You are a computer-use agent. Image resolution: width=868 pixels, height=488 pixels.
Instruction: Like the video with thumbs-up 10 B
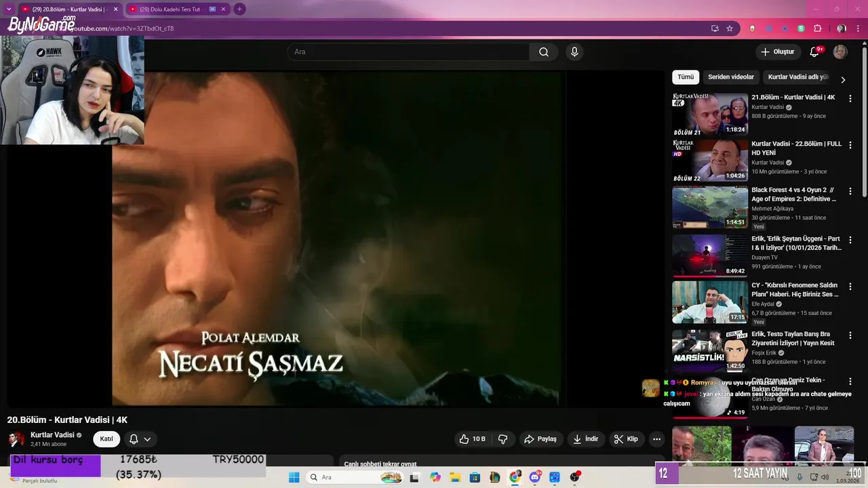(472, 439)
